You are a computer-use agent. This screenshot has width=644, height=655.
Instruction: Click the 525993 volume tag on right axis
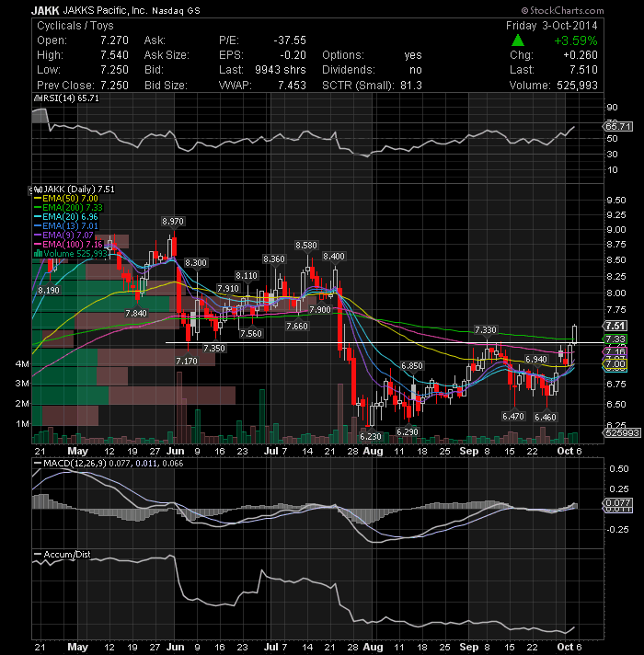[x=622, y=432]
